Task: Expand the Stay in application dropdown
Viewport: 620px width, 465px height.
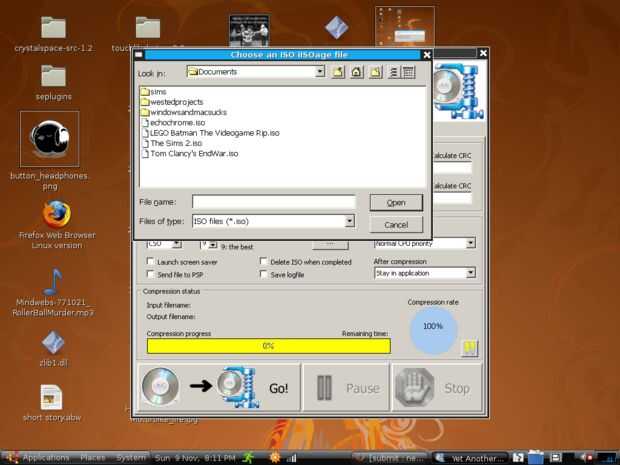Action: [x=470, y=273]
